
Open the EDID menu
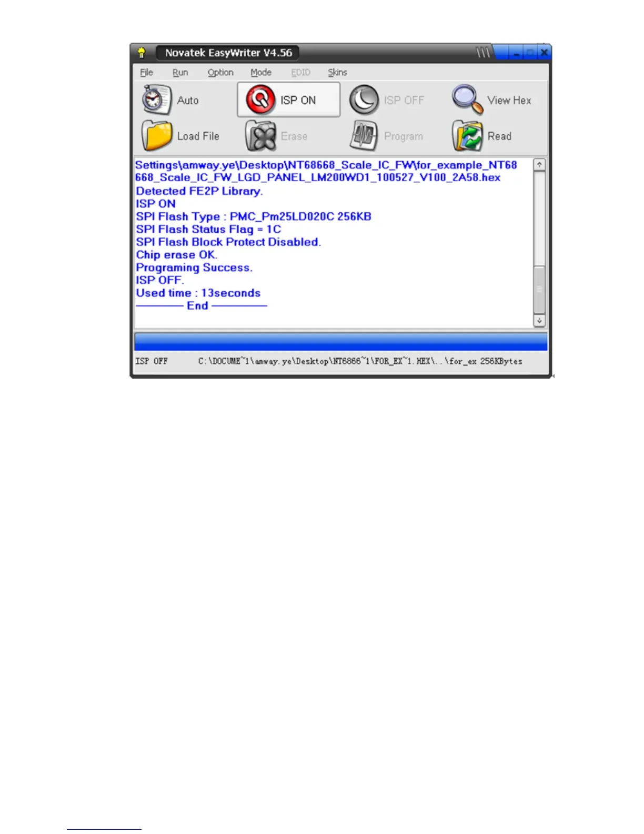301,72
